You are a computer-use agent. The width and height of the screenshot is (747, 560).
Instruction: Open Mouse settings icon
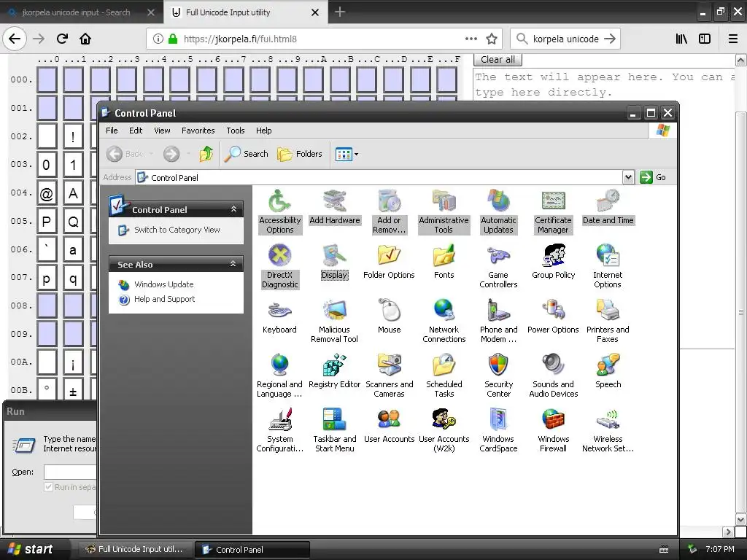click(390, 316)
